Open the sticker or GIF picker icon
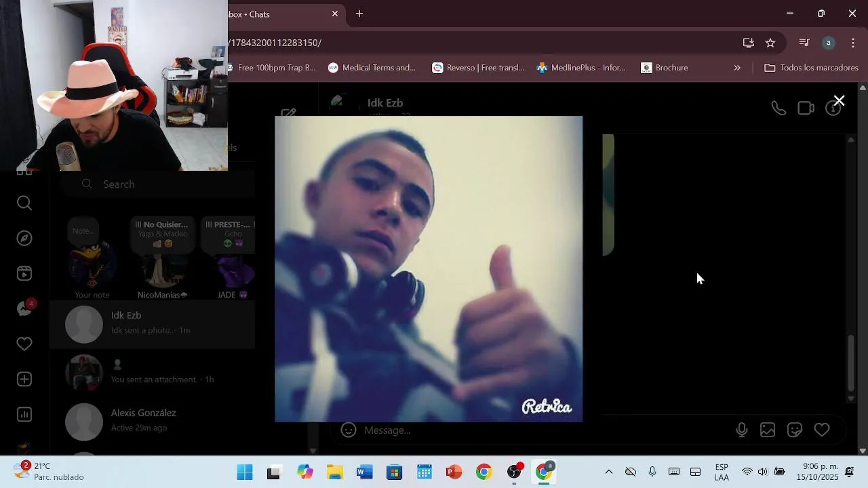 (795, 430)
